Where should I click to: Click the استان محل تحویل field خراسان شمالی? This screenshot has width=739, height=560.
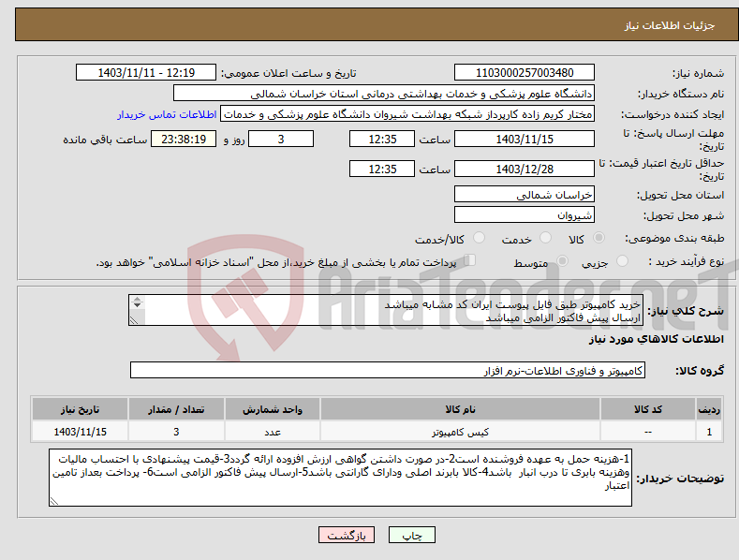coord(525,194)
